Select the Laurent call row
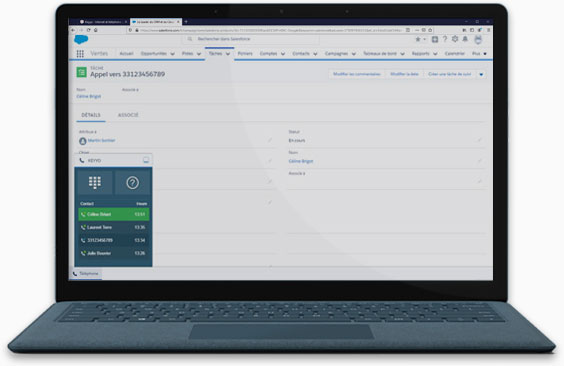Image resolution: width=564 pixels, height=366 pixels. [x=114, y=227]
